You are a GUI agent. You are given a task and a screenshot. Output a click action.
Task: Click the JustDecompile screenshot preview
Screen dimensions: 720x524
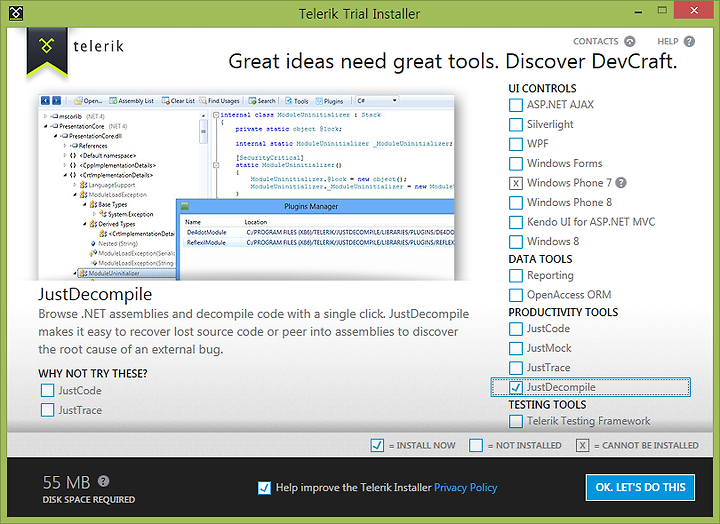(x=246, y=187)
